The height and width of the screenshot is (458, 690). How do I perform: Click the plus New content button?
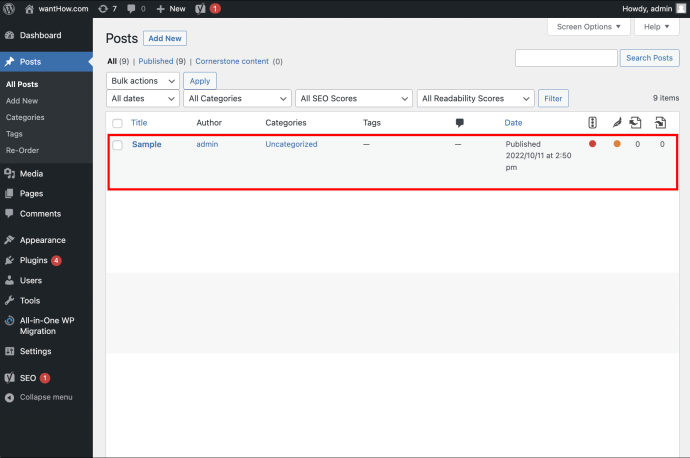click(x=171, y=9)
